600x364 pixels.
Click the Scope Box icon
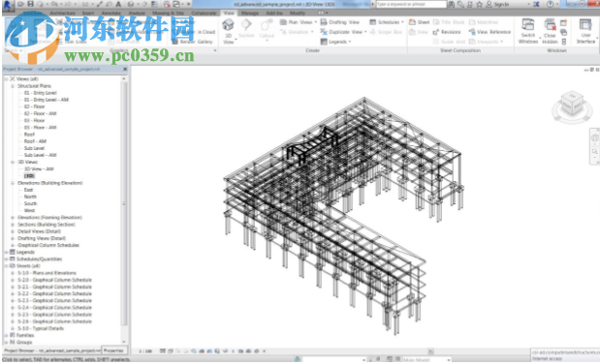(x=373, y=32)
